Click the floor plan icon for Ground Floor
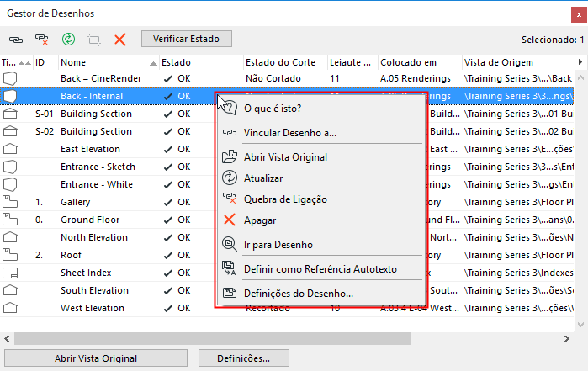588x371 pixels. [10, 220]
